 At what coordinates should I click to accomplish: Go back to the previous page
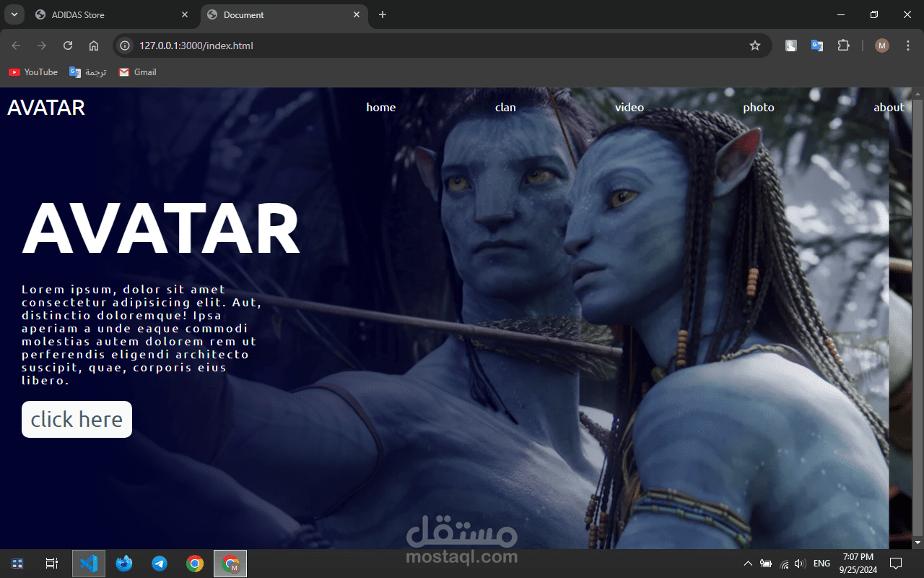pyautogui.click(x=17, y=46)
